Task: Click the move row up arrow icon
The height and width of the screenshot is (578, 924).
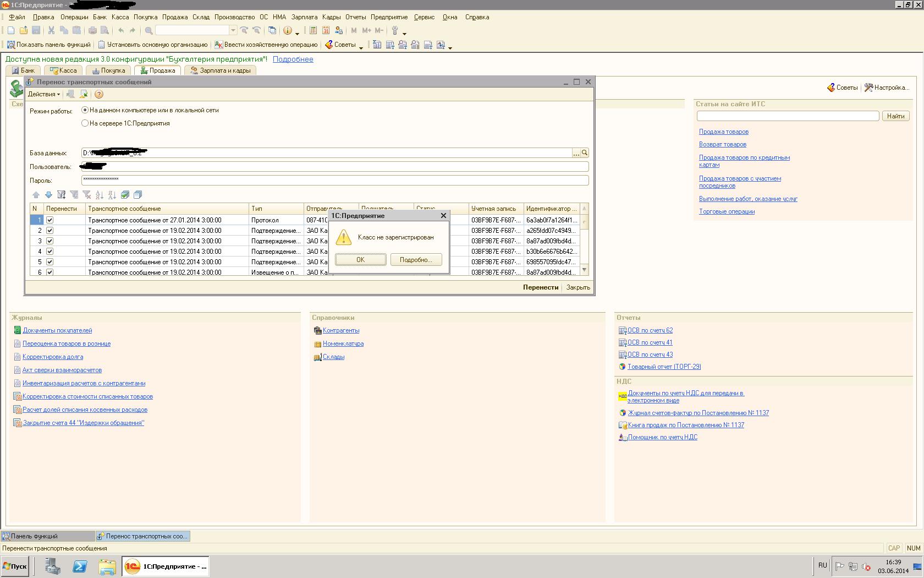Action: (x=36, y=195)
